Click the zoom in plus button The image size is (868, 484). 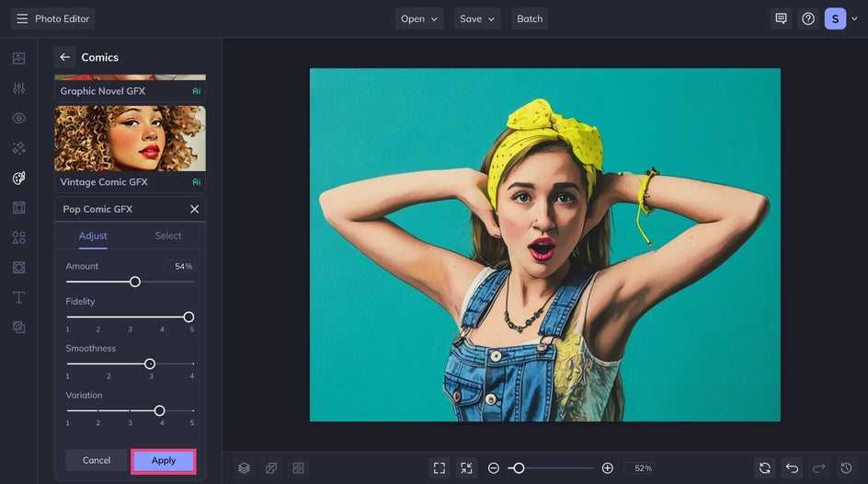point(607,468)
